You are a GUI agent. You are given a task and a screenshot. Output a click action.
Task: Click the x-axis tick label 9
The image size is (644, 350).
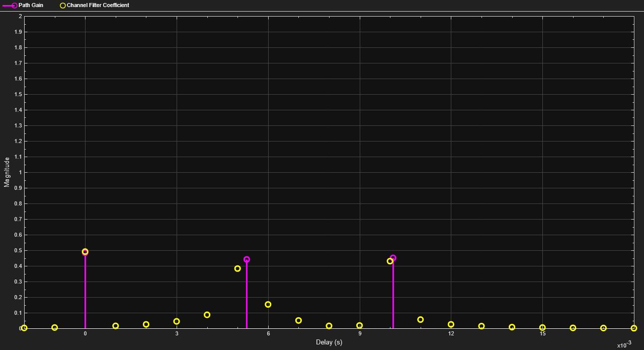click(359, 334)
